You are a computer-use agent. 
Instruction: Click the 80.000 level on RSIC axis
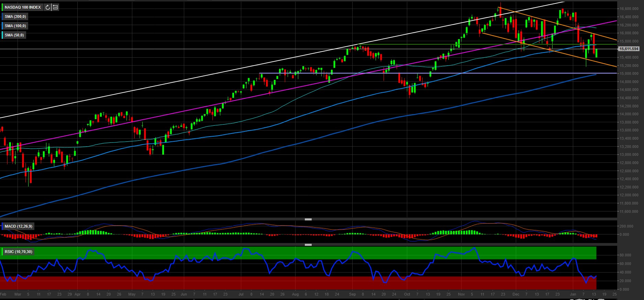point(625,255)
